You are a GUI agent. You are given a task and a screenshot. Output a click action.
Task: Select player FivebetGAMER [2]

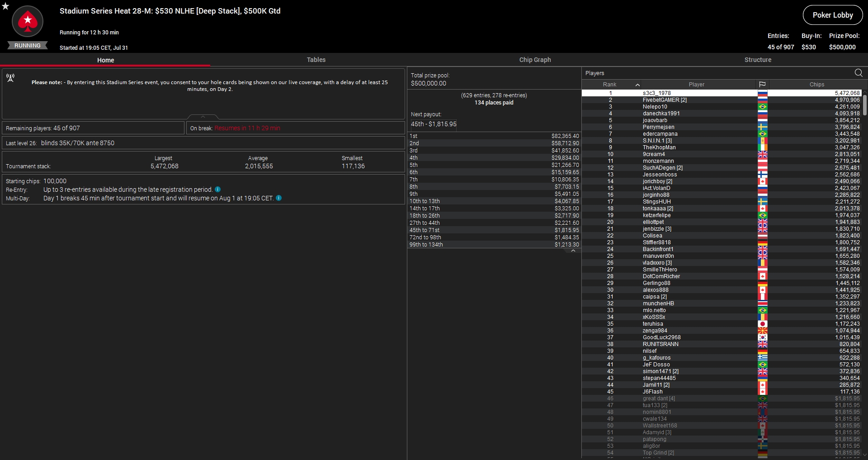click(x=722, y=100)
